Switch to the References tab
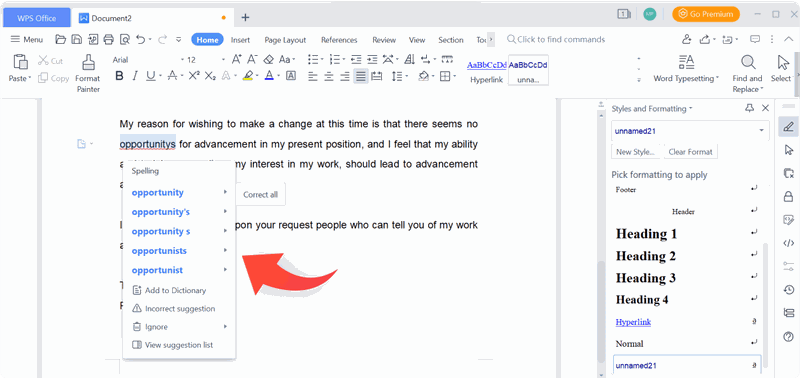This screenshot has height=378, width=800. pyautogui.click(x=339, y=40)
